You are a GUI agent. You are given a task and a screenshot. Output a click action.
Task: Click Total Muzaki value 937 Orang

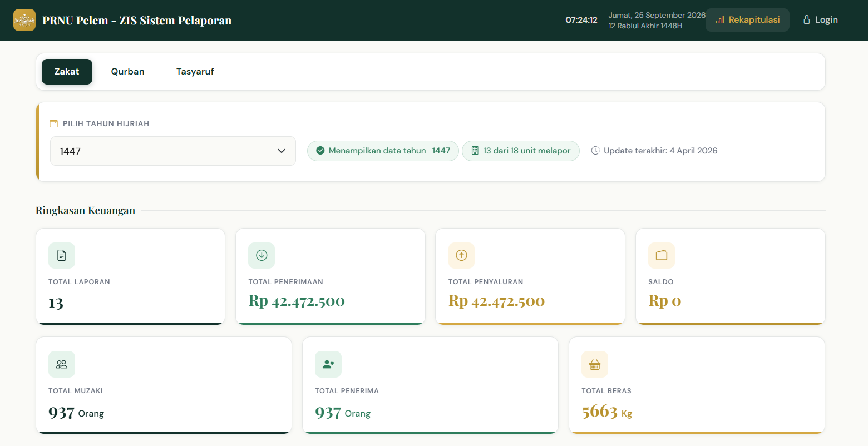tap(76, 413)
